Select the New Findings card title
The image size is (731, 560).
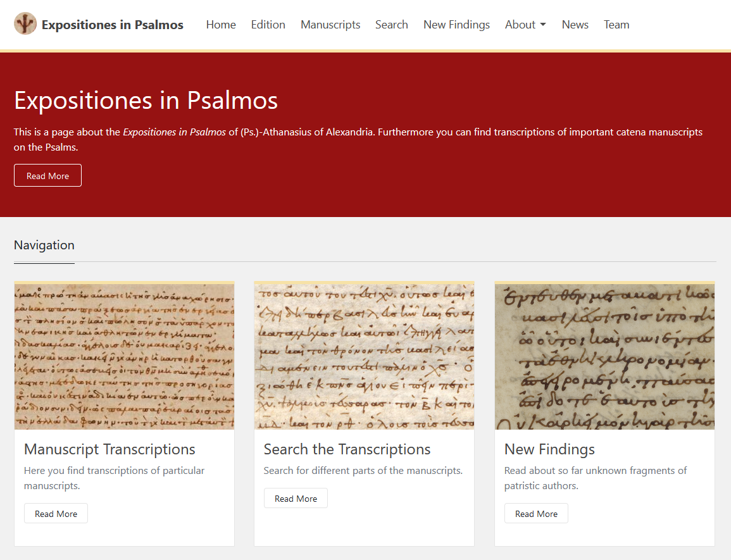pyautogui.click(x=549, y=449)
